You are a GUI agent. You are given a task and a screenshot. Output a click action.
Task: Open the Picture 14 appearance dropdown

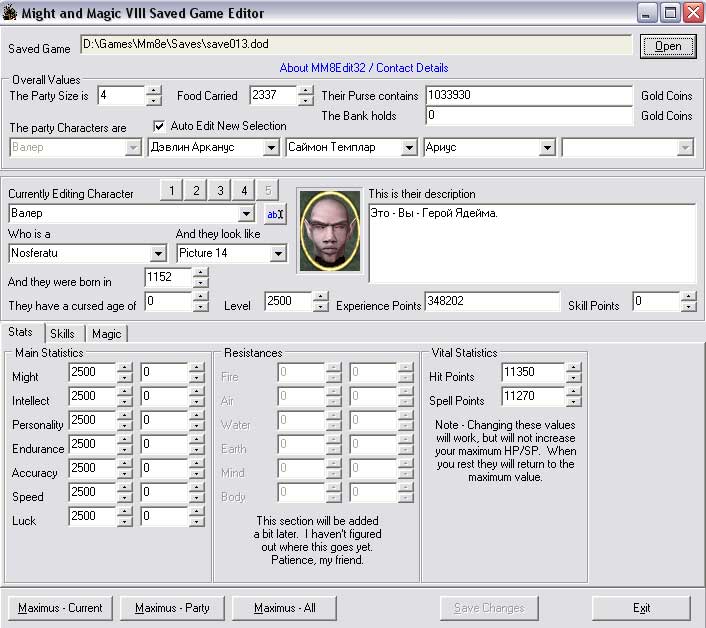point(278,253)
